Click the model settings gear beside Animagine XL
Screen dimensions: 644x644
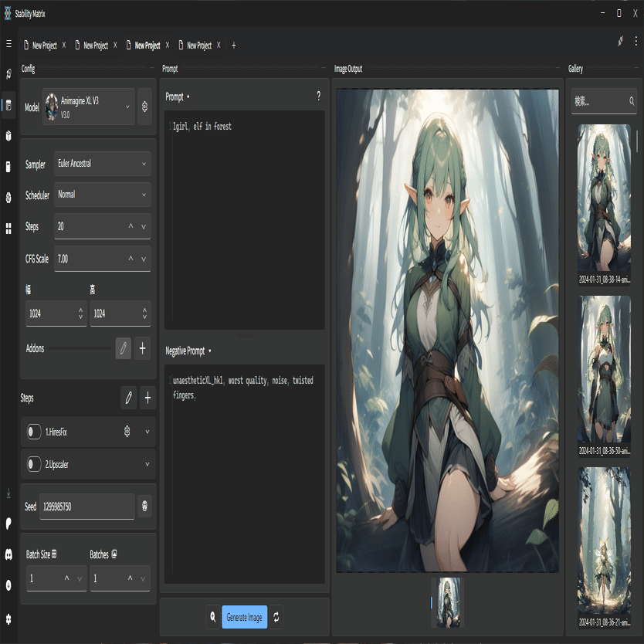(144, 107)
